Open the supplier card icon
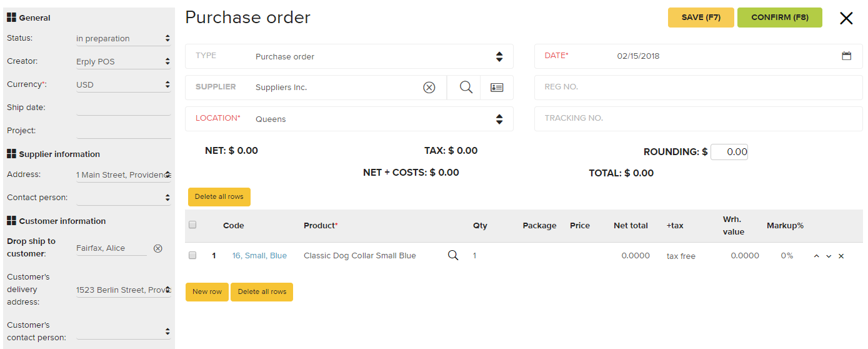The height and width of the screenshot is (349, 868). (x=497, y=88)
